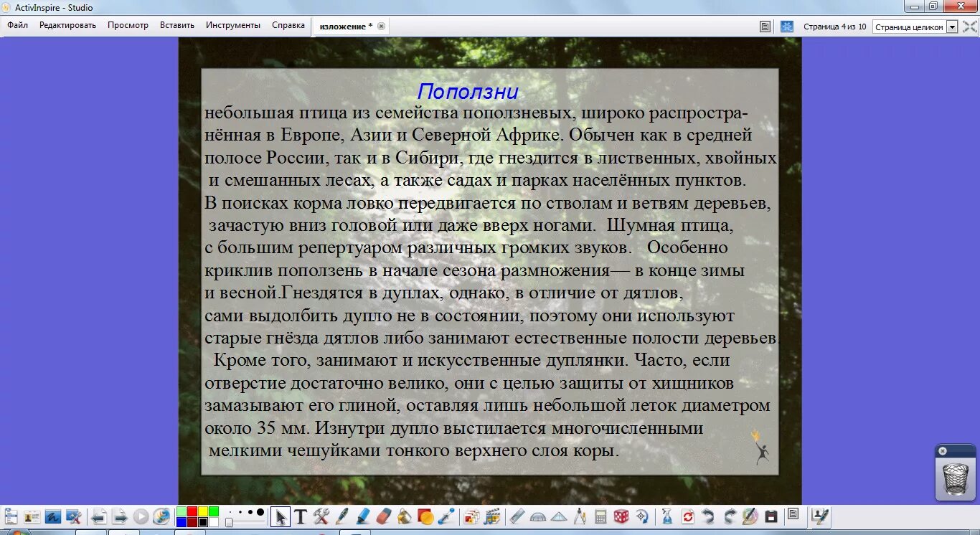Click the Undo arrow
The width and height of the screenshot is (980, 535).
pyautogui.click(x=708, y=516)
